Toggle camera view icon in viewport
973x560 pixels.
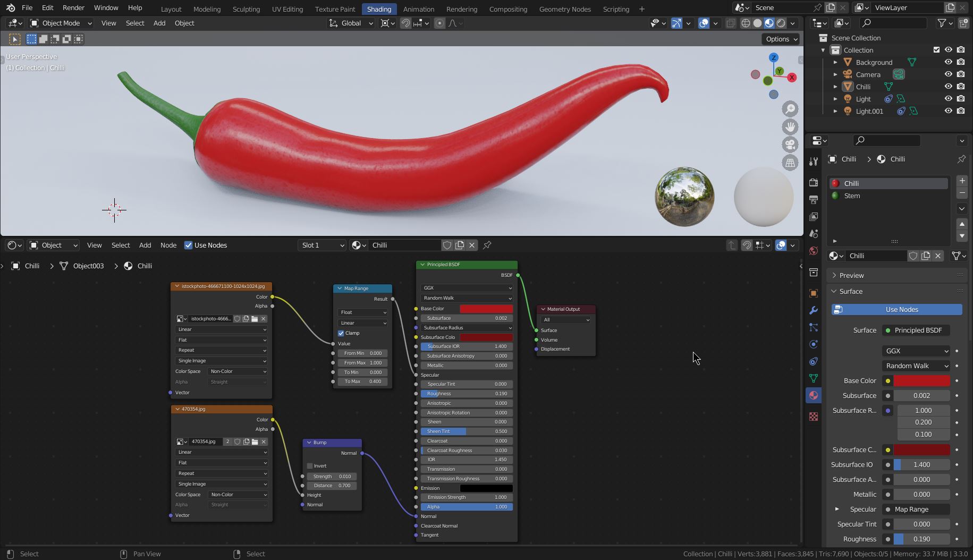(x=790, y=145)
